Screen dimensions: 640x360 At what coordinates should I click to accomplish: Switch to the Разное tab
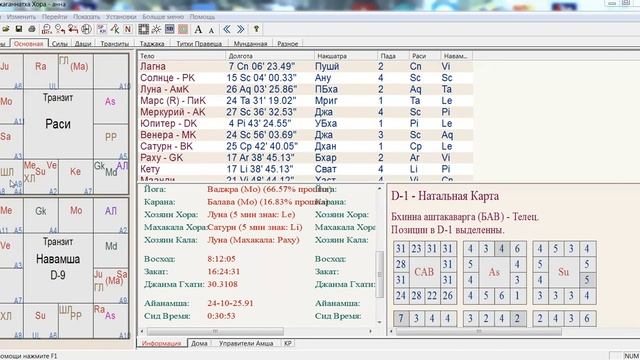(287, 44)
